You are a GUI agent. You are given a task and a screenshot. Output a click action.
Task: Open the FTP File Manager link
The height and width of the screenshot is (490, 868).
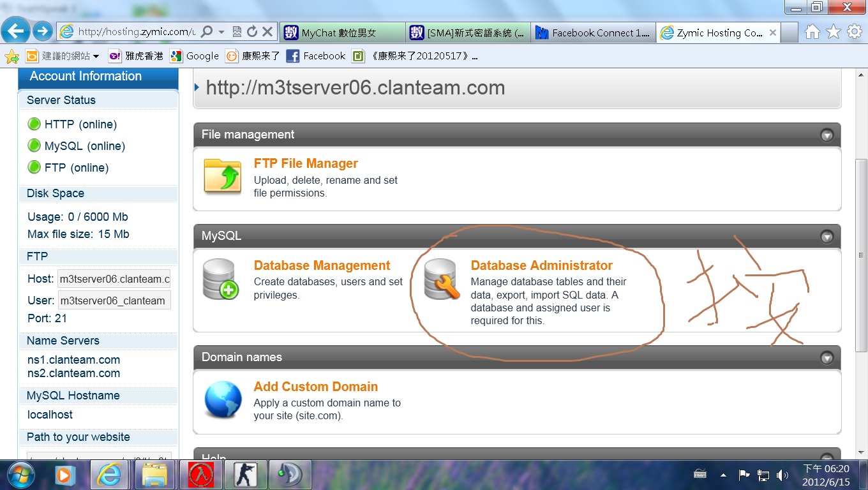(x=306, y=163)
